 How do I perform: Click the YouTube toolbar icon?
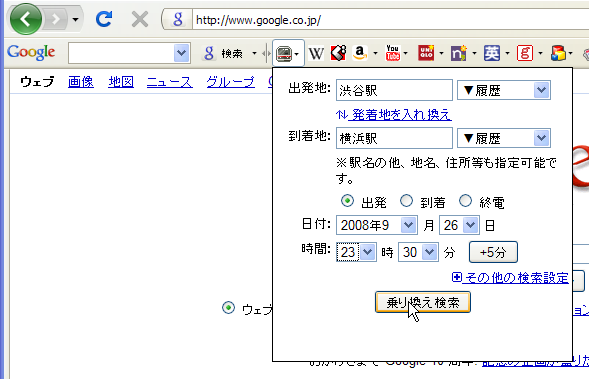(393, 53)
